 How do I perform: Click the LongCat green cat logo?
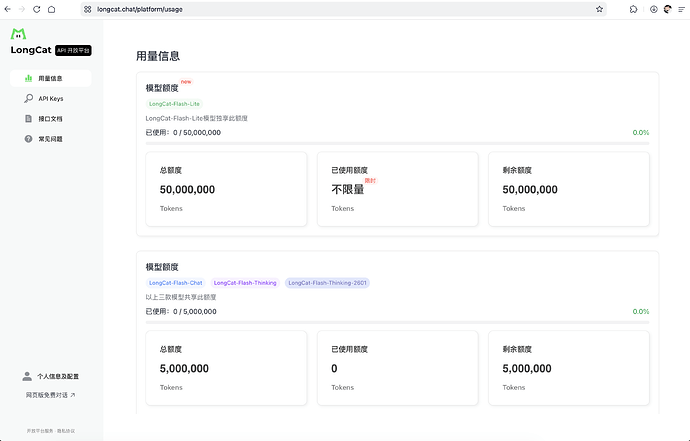pos(18,33)
